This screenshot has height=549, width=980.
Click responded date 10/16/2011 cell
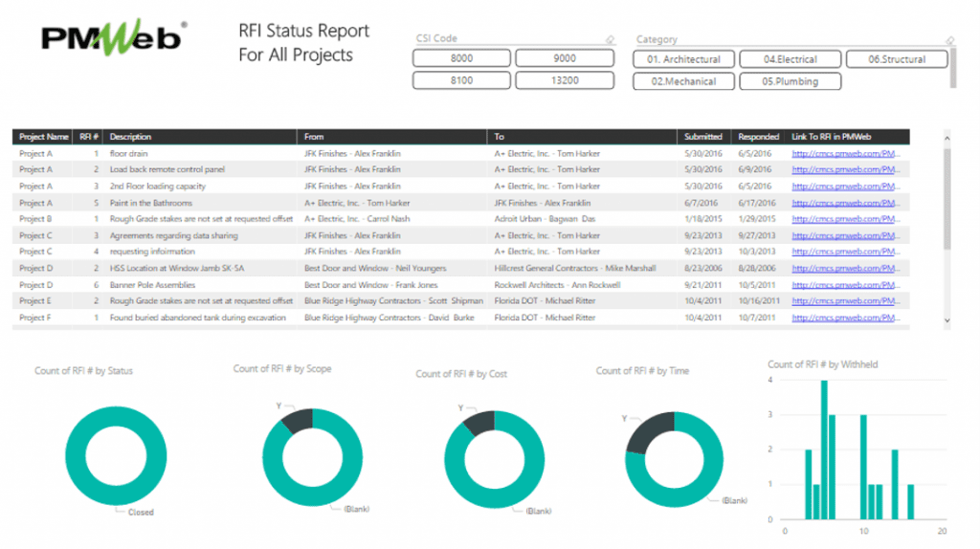click(759, 301)
